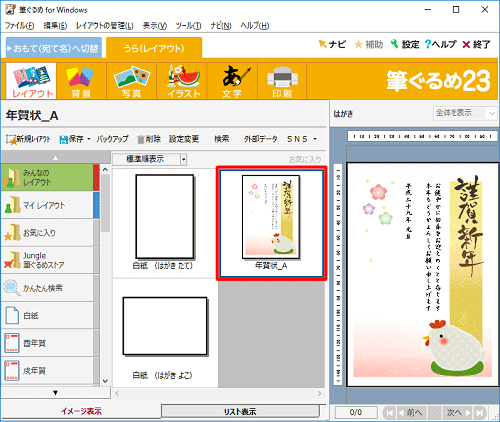500x422 pixels.
Task: Create a 新規レイアウト new layout
Action: [28, 139]
